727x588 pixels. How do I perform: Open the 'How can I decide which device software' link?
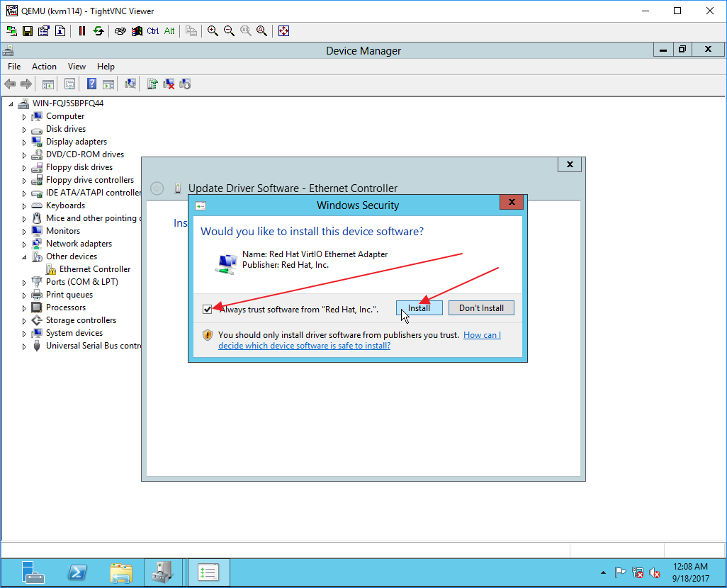click(x=360, y=340)
